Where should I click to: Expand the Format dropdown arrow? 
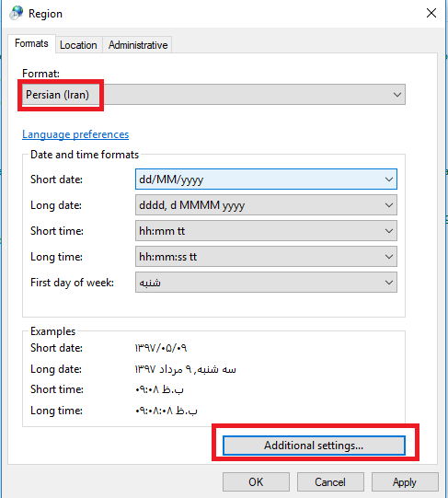pyautogui.click(x=396, y=95)
